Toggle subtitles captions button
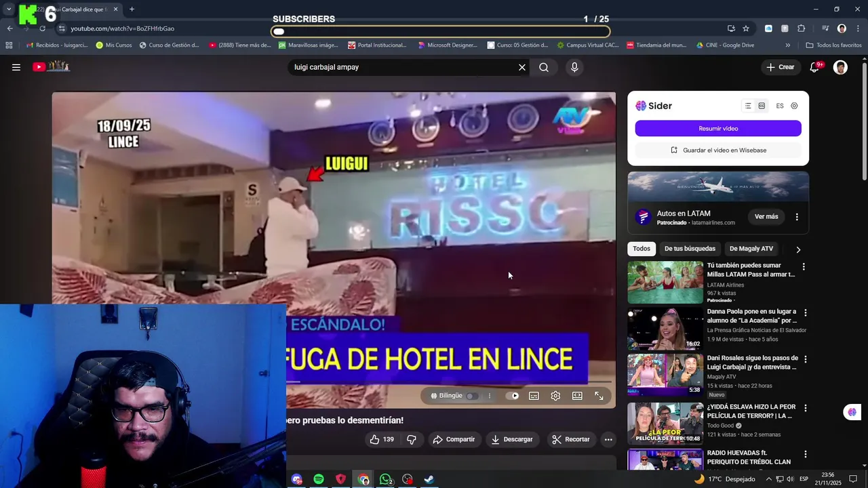 click(x=534, y=396)
